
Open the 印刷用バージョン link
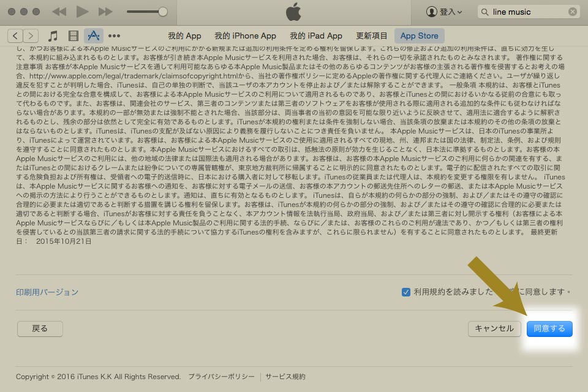click(x=47, y=292)
